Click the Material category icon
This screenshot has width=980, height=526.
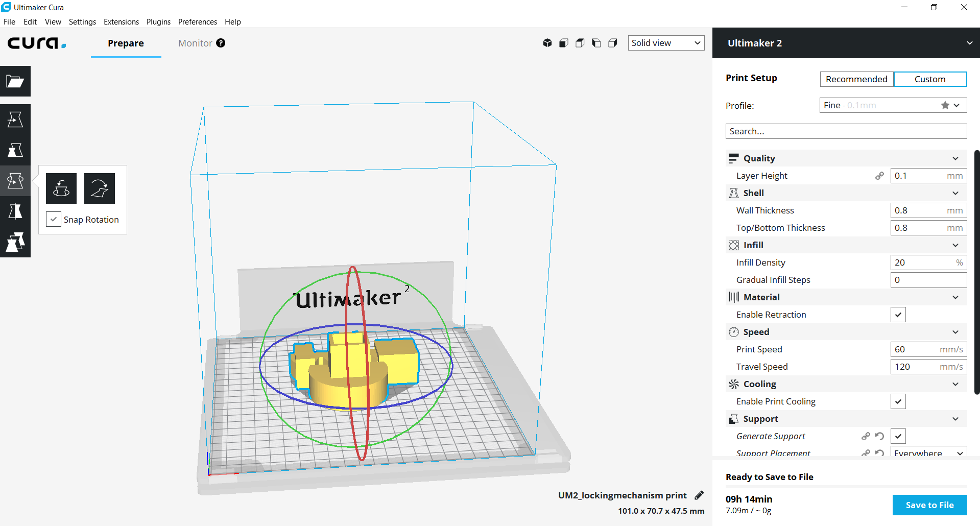tap(734, 297)
